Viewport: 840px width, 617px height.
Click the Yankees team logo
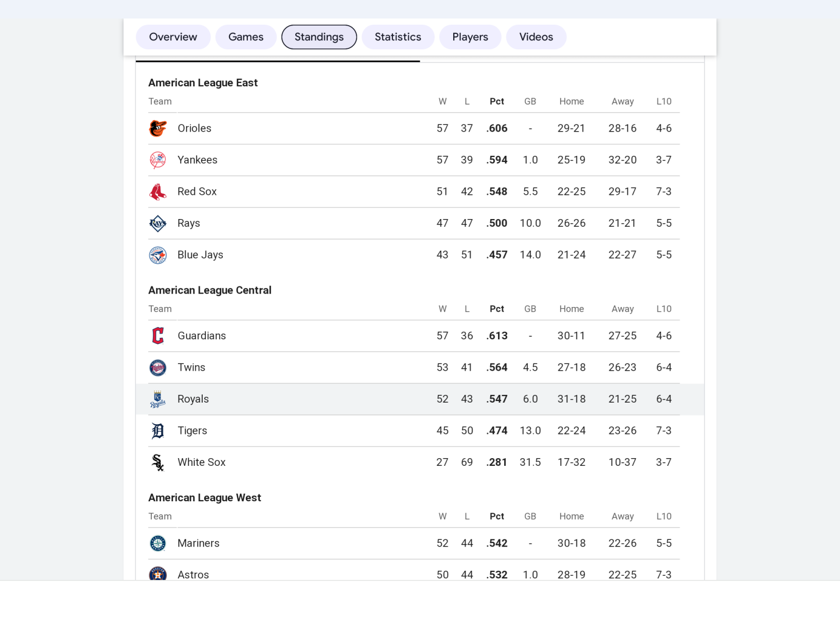pyautogui.click(x=158, y=160)
